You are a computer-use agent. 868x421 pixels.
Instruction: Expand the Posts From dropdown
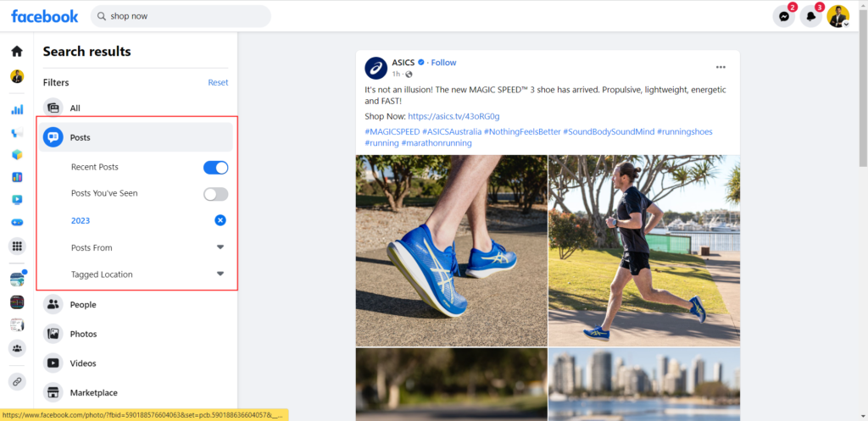220,247
